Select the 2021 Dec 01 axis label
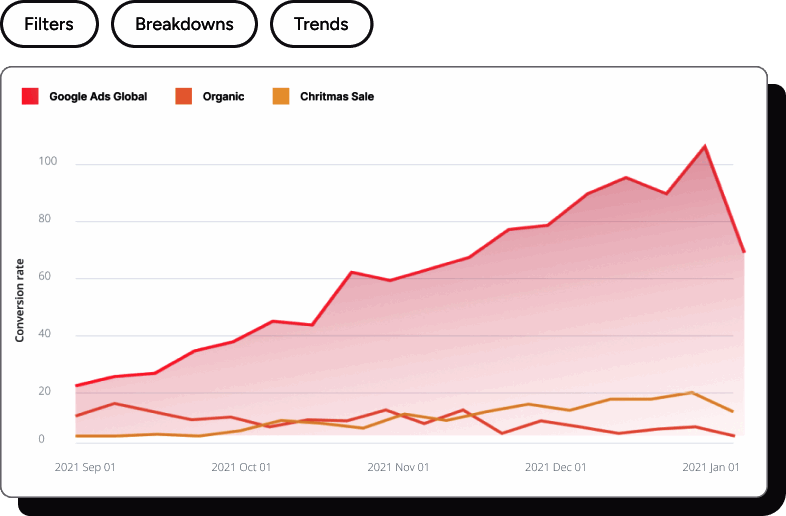 pos(555,467)
